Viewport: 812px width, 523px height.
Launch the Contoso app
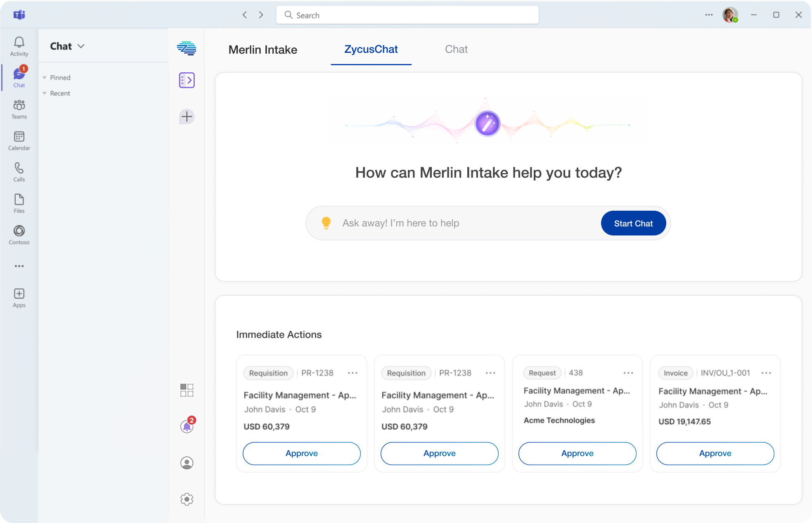coord(19,235)
